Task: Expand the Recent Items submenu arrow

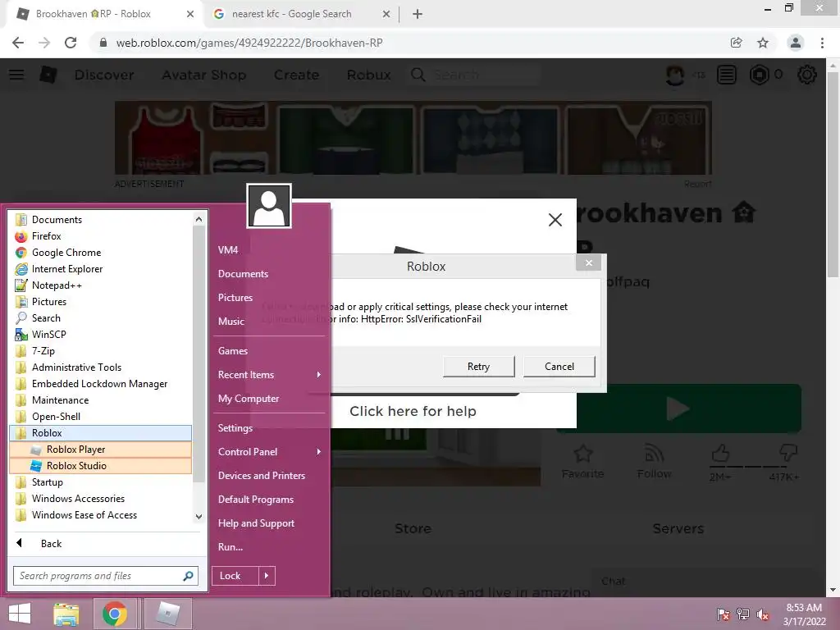Action: tap(319, 375)
